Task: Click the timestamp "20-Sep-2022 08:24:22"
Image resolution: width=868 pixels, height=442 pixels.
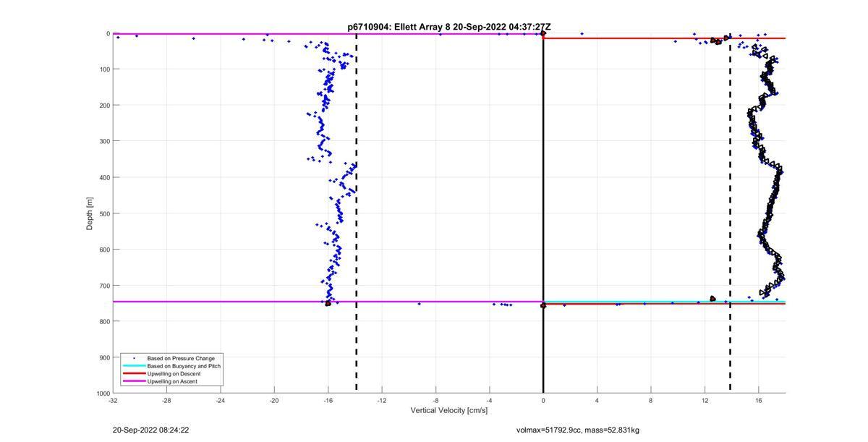Action: pyautogui.click(x=151, y=430)
